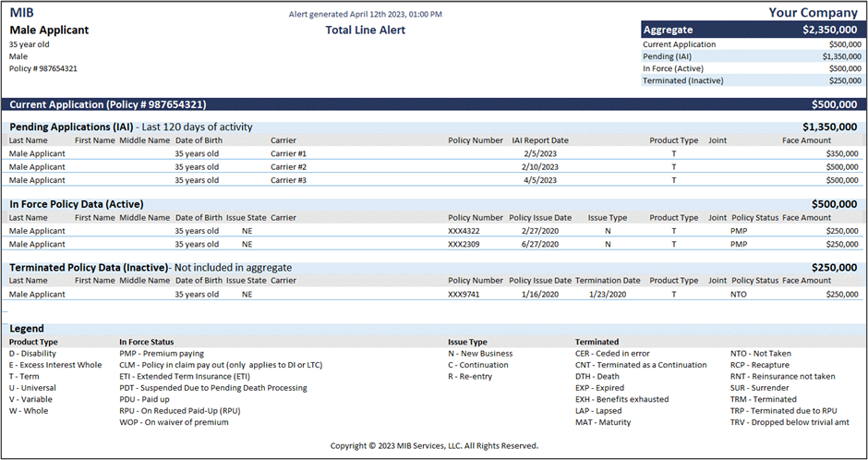Click the Current Application policy banner
Image resolution: width=868 pixels, height=460 pixels.
(x=434, y=104)
